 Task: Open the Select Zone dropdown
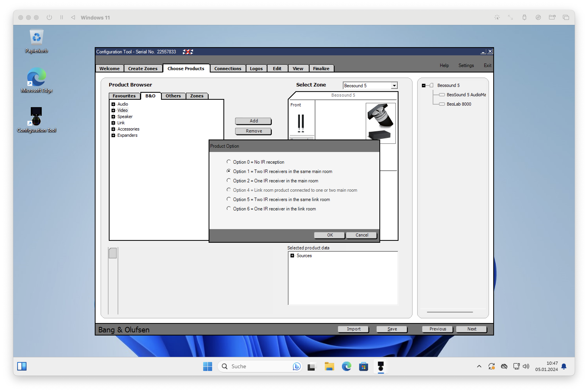[x=394, y=86]
